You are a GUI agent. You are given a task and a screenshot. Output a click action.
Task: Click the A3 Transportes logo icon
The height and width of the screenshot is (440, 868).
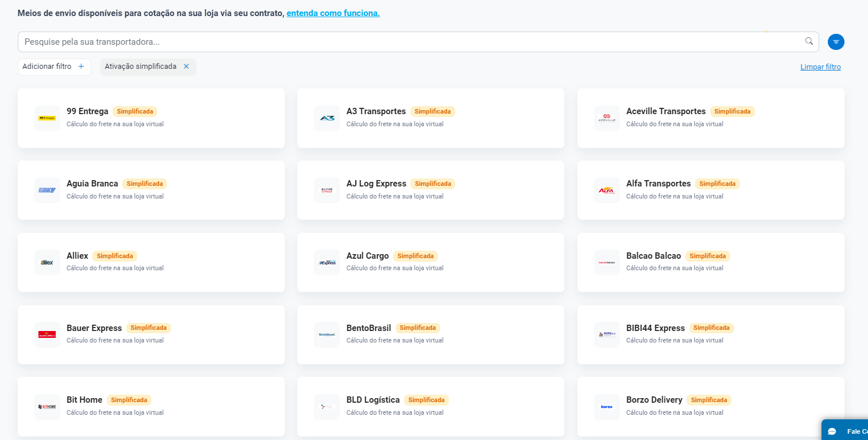tap(327, 118)
